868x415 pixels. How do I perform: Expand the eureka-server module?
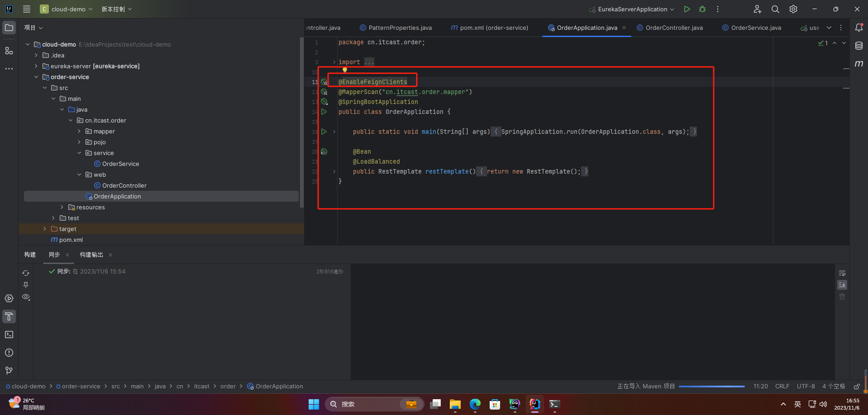click(x=36, y=66)
